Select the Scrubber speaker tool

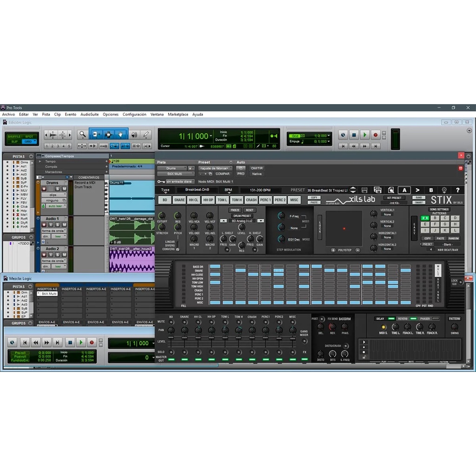(134, 134)
